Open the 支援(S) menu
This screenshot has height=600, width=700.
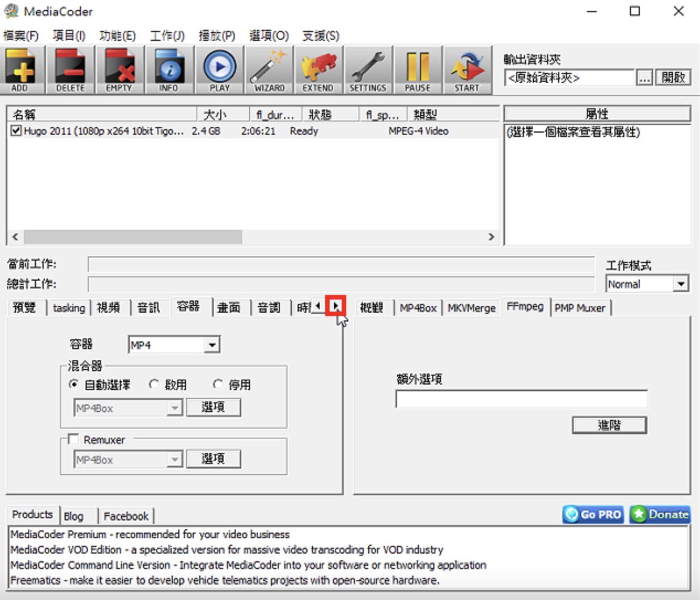(x=321, y=36)
